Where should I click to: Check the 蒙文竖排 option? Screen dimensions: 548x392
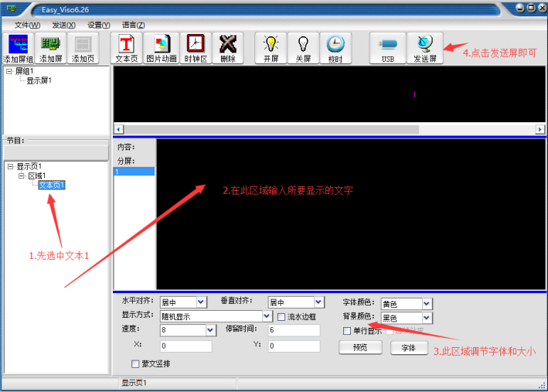[x=136, y=363]
